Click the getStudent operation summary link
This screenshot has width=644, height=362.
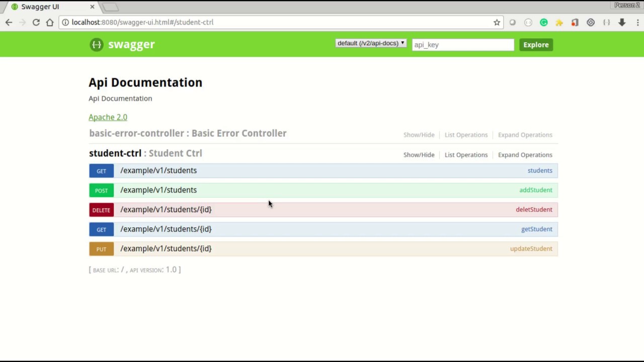point(537,229)
